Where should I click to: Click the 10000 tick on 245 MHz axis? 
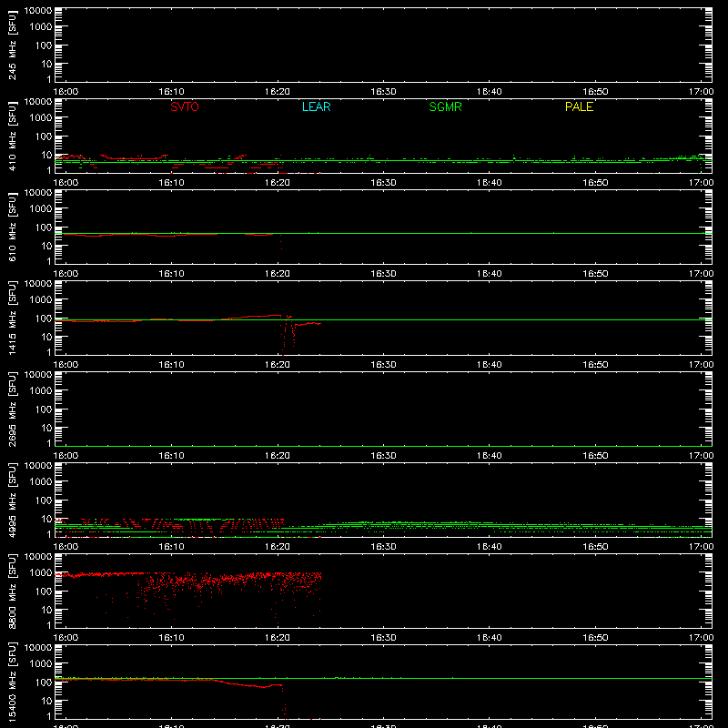tap(38, 11)
